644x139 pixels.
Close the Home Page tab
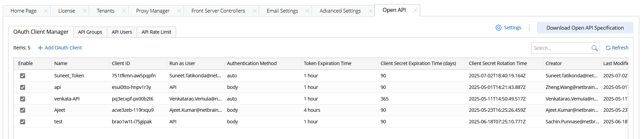coord(46,11)
